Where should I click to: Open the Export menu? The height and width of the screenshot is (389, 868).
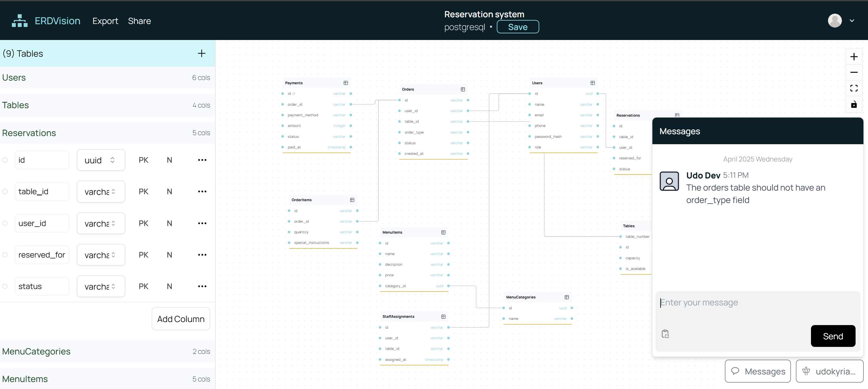[x=105, y=21]
